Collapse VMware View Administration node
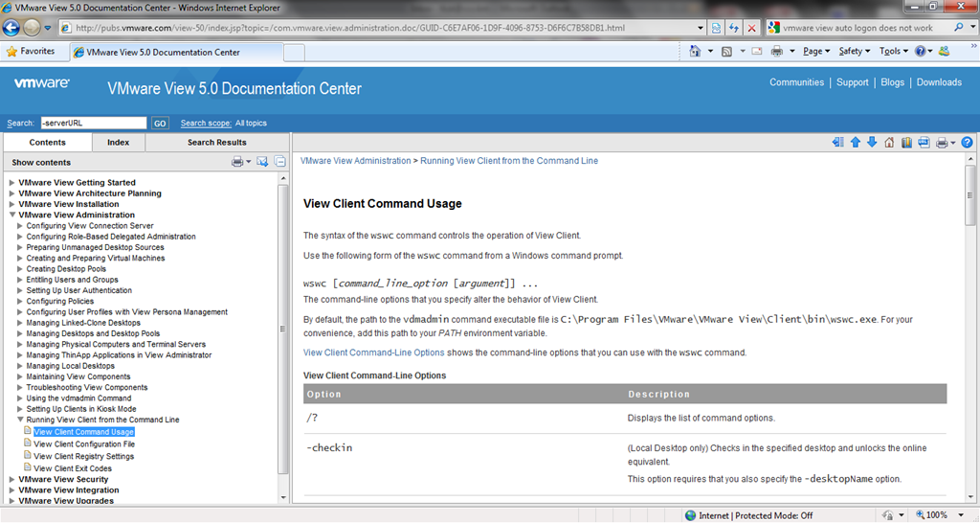This screenshot has height=523, width=980. pyautogui.click(x=11, y=215)
